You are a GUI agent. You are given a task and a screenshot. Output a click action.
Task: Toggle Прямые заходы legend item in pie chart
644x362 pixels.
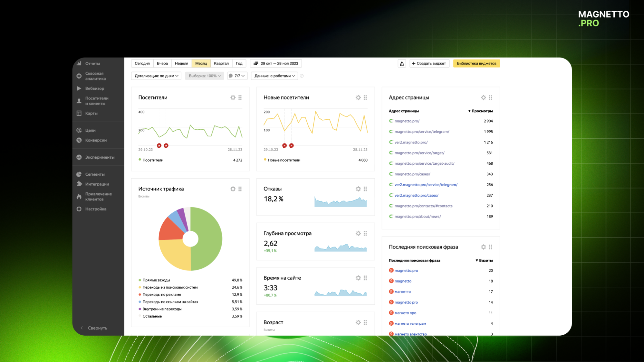156,280
